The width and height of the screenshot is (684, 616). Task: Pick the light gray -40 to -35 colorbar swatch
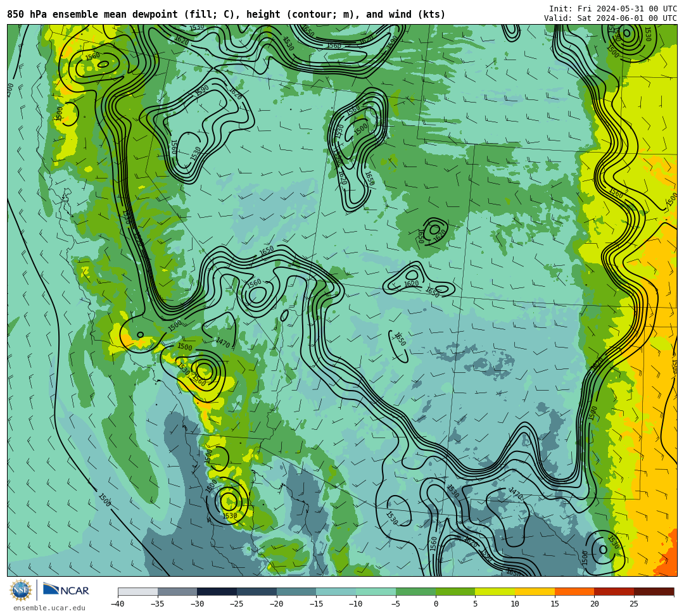[x=138, y=591]
